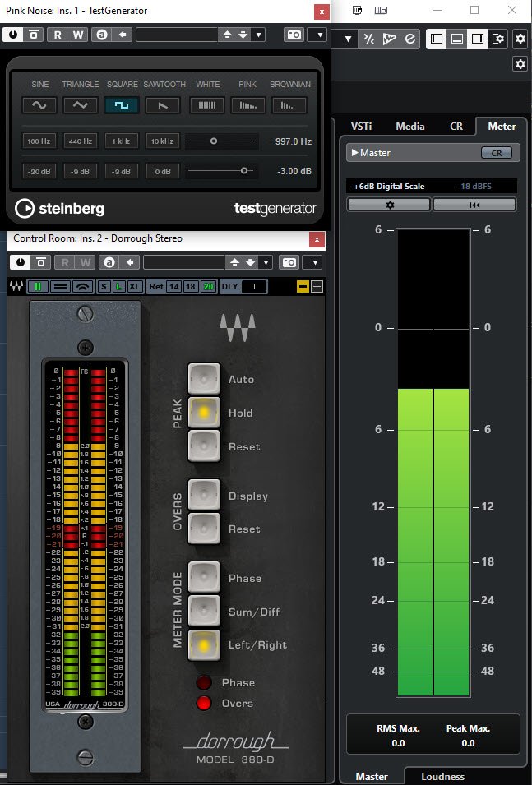Viewport: 532px width, 785px height.
Task: Open the TestGenerator preset dropdown arrow
Action: [x=259, y=35]
